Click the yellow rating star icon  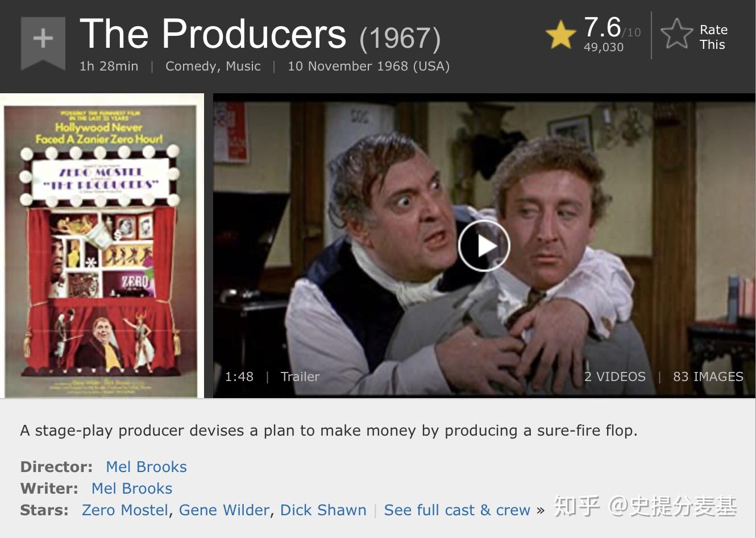click(560, 35)
